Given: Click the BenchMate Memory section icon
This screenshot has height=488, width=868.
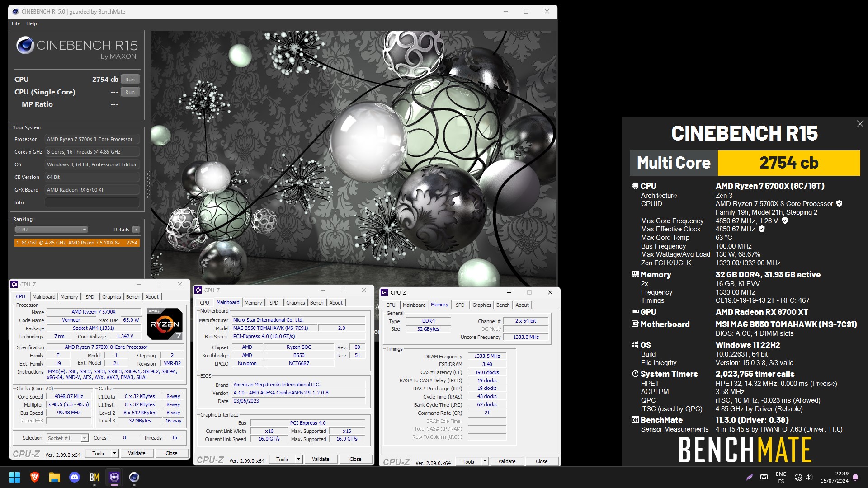Looking at the screenshot, I should [635, 274].
